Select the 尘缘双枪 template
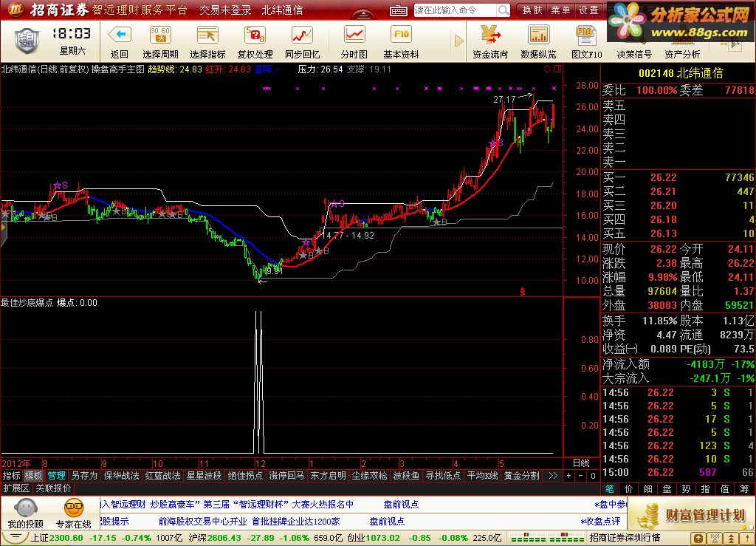756x546 pixels. (369, 476)
